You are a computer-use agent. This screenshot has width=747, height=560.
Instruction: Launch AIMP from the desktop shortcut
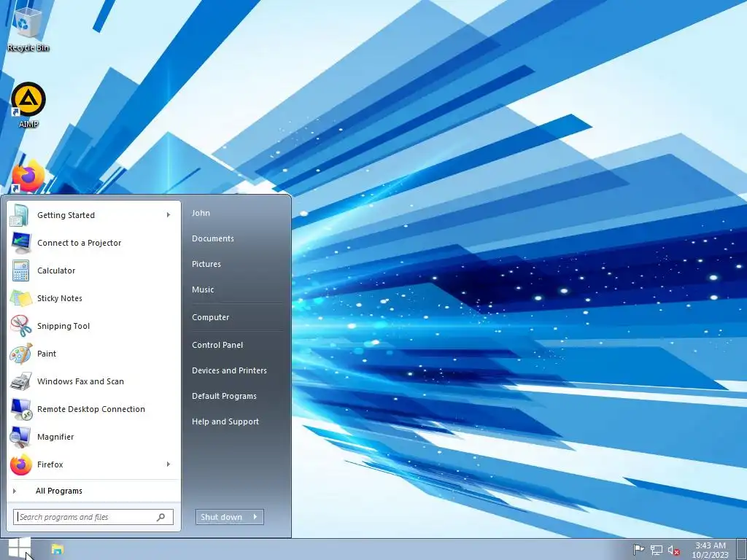point(28,105)
